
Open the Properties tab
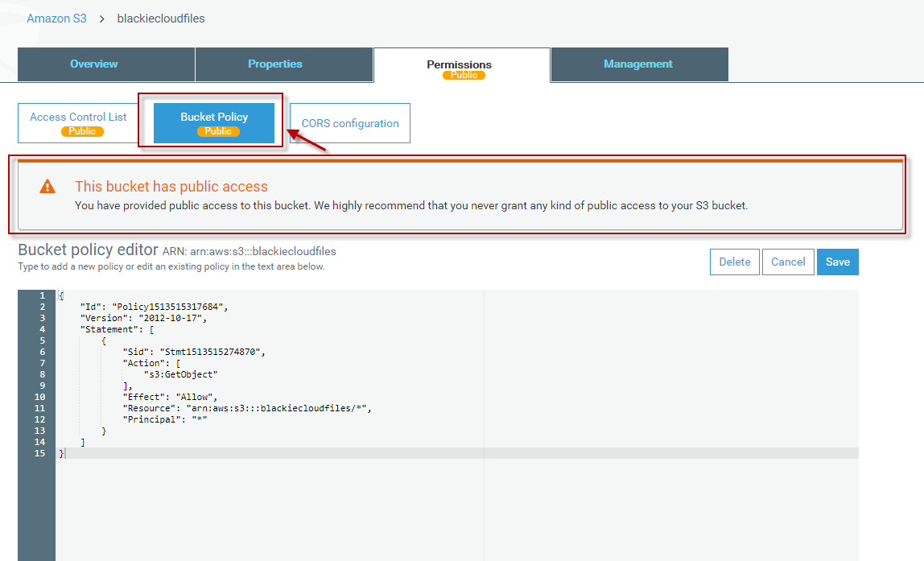(275, 64)
